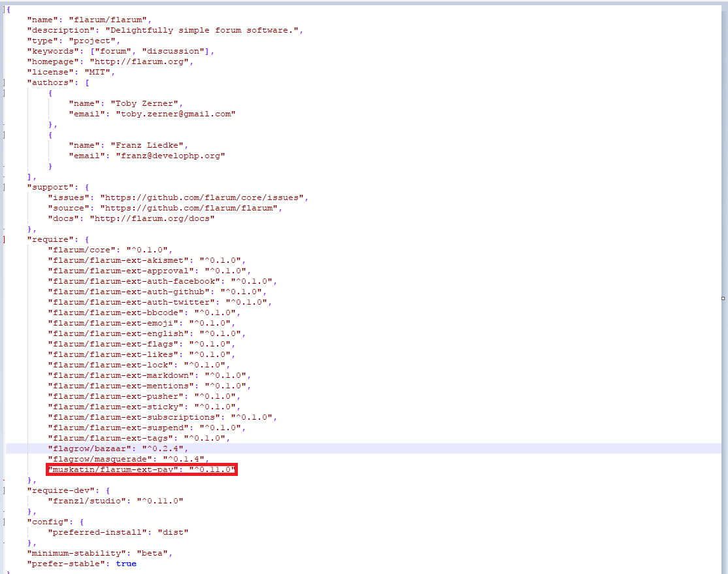Click the "preferred-install" key
Image resolution: width=728 pixels, height=574 pixels.
(97, 532)
